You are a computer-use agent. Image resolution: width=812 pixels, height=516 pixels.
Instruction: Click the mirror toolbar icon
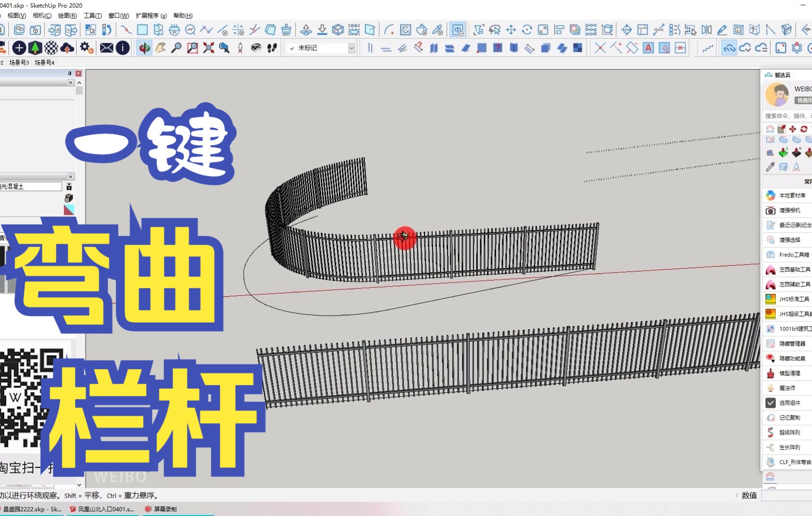[706, 30]
